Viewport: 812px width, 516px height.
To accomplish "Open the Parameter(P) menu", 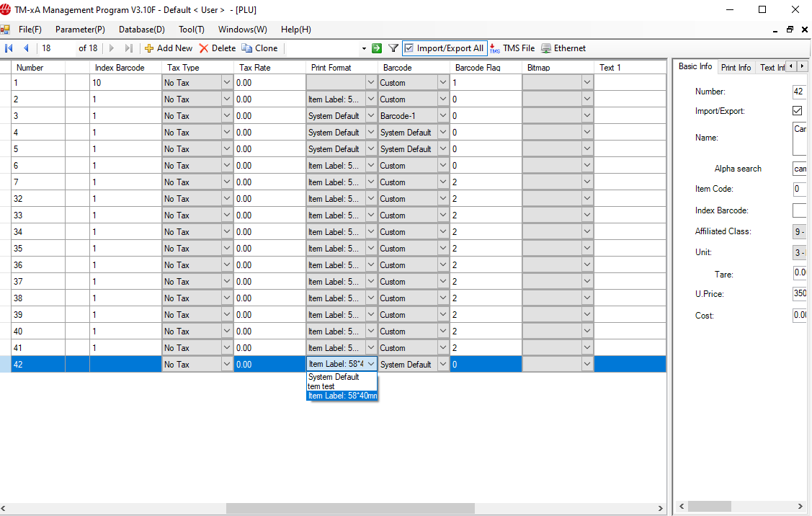I will [x=80, y=30].
